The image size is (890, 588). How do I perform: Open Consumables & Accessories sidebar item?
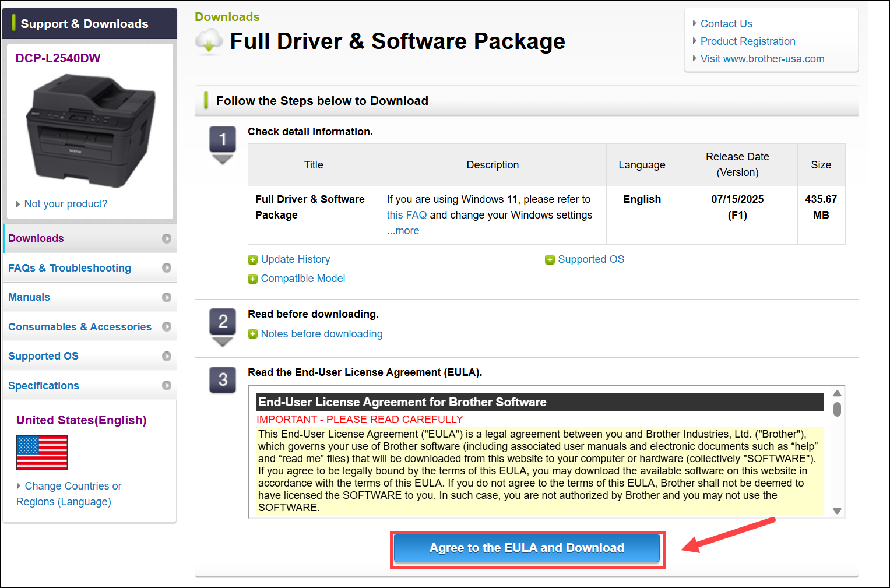[x=90, y=327]
